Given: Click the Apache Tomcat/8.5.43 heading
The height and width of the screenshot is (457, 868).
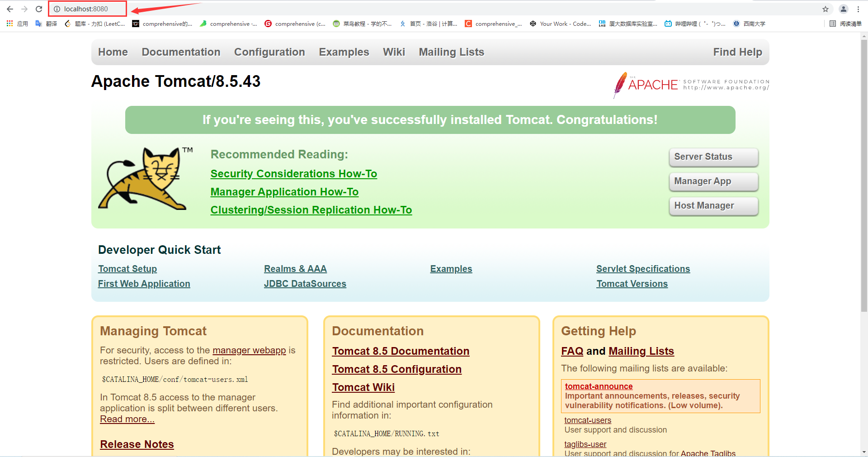Looking at the screenshot, I should 176,81.
